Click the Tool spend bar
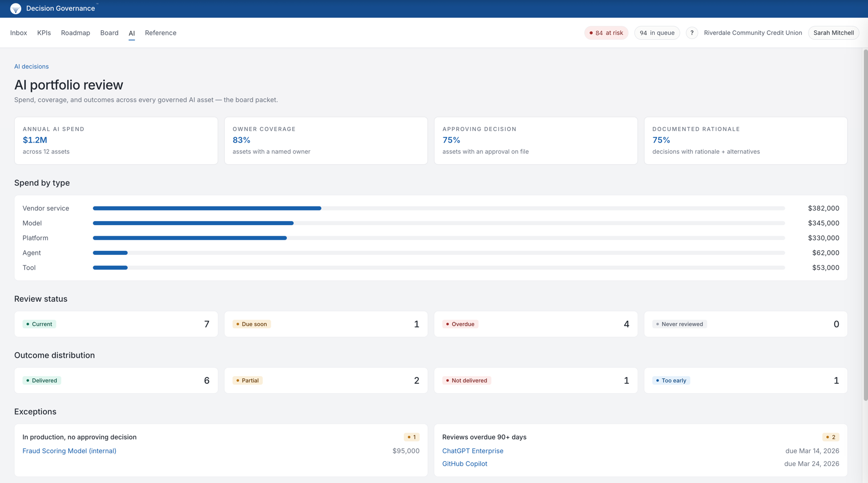Screen dimensions: 868x483 439,267
